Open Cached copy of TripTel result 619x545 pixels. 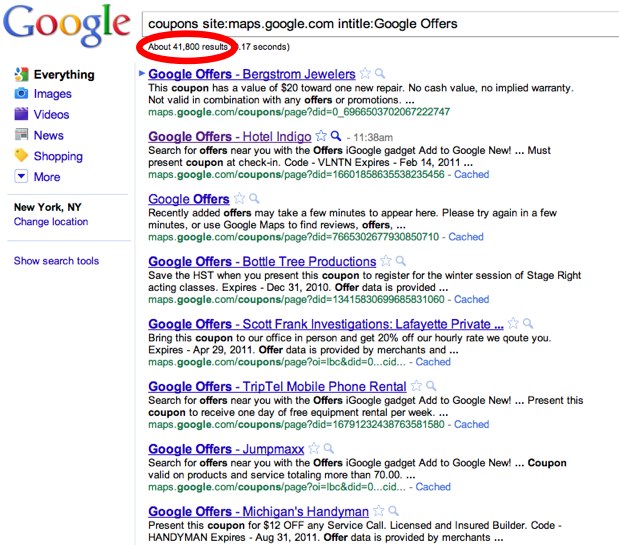click(x=471, y=424)
